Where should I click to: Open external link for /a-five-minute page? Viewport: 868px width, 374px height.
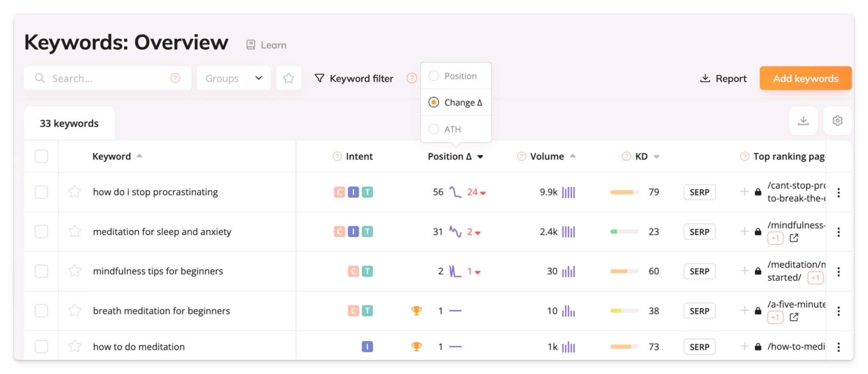click(794, 317)
